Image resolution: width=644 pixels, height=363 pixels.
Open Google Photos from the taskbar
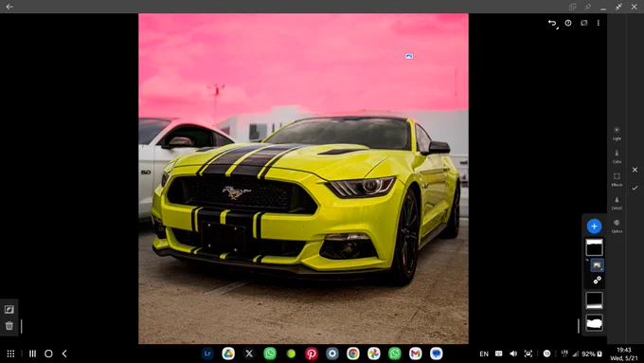(x=374, y=354)
